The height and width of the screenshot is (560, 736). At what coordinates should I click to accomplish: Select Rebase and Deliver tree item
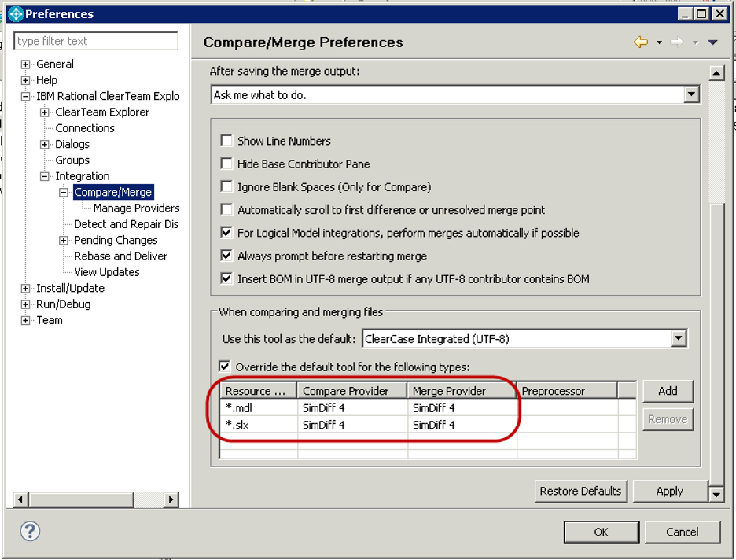[x=120, y=256]
